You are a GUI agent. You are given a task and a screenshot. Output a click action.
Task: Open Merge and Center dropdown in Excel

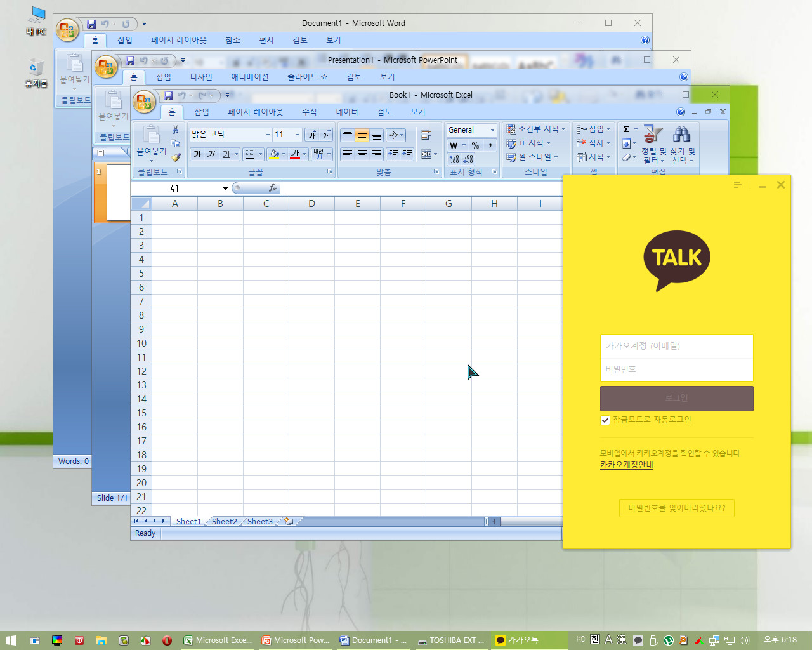(x=435, y=154)
